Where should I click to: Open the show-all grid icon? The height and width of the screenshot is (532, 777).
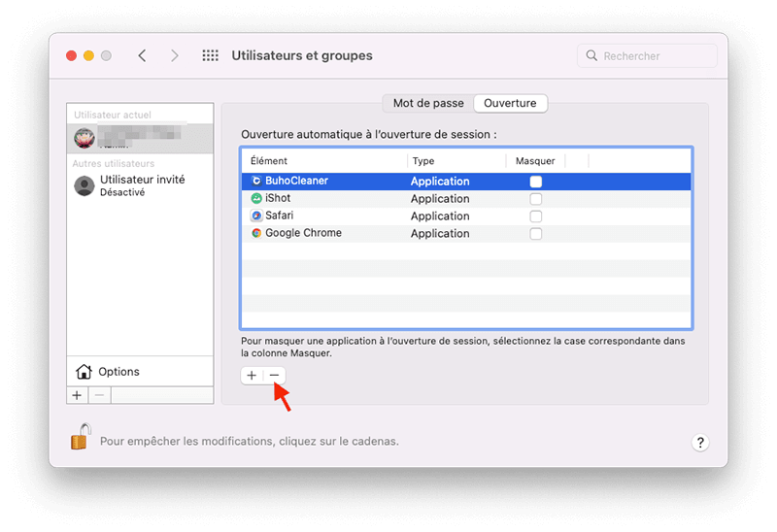[210, 56]
